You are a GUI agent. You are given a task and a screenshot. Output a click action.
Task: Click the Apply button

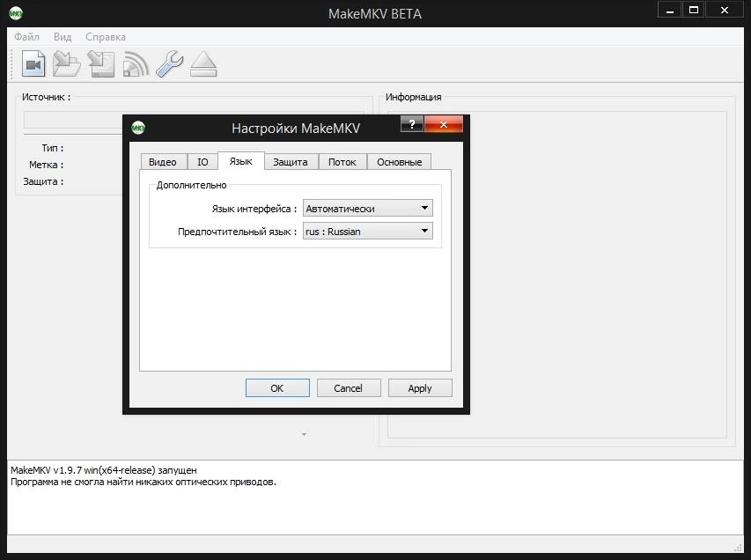[x=420, y=388]
